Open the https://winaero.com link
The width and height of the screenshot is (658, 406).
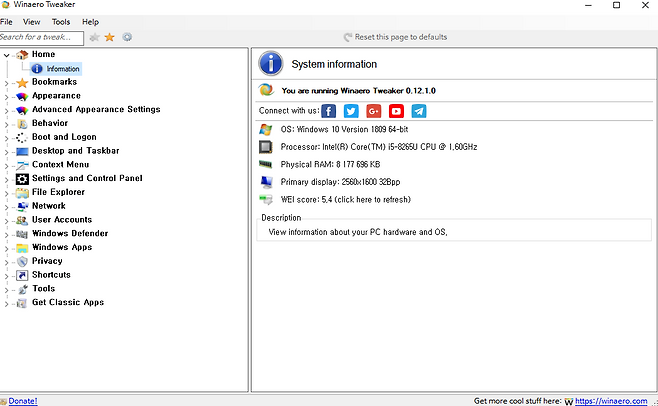(x=612, y=400)
